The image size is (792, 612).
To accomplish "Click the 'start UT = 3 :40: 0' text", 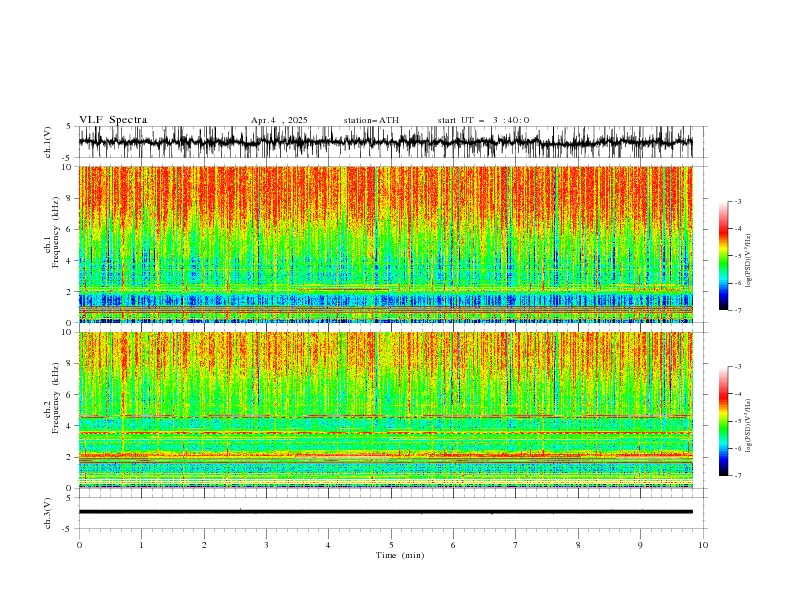I will (x=483, y=120).
